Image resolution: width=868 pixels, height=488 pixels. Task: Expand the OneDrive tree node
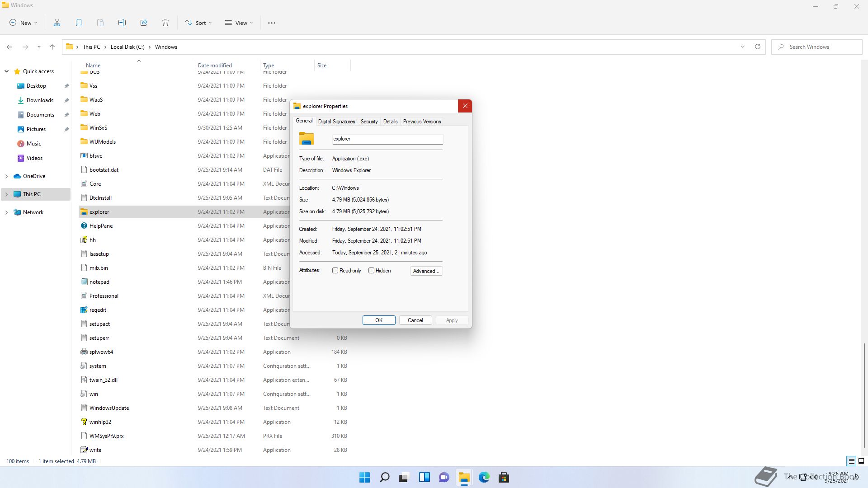click(x=6, y=176)
